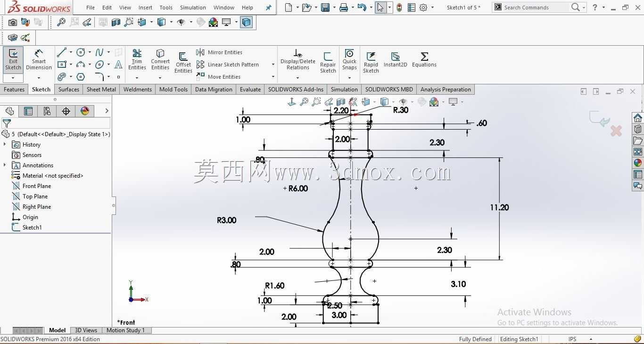
Task: Toggle Hide/Show Items eye in top toolbar
Action: 181,22
